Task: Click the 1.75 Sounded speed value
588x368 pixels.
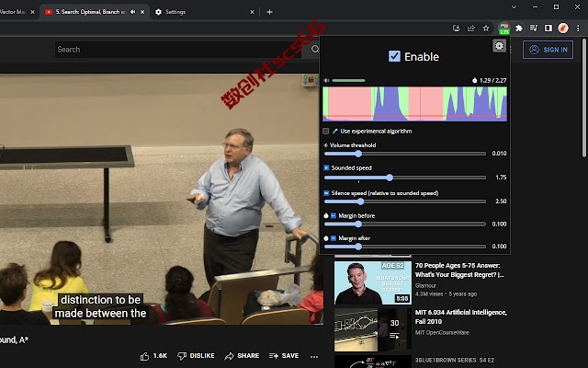Action: [x=501, y=178]
